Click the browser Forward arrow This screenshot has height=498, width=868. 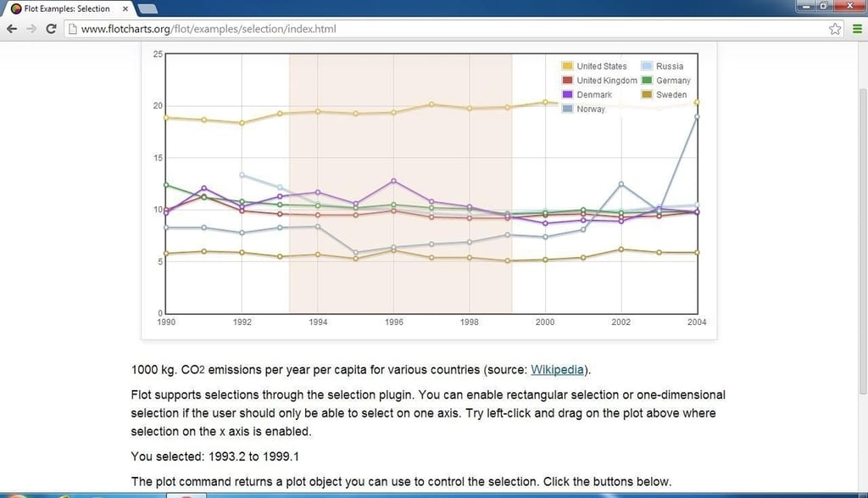click(x=31, y=29)
